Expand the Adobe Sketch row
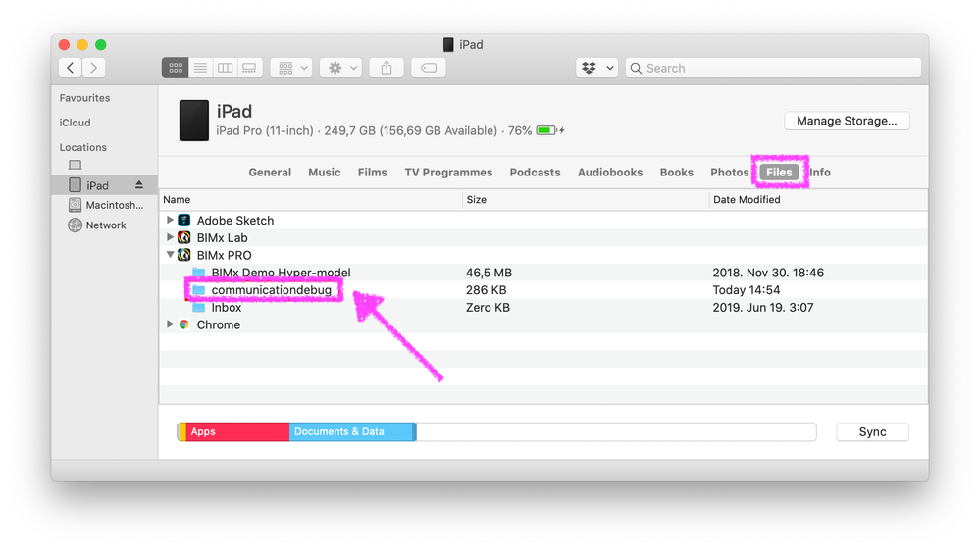 click(170, 220)
